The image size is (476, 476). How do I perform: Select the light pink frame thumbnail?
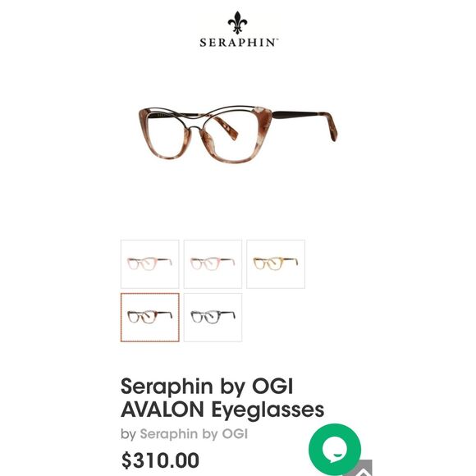(149, 263)
